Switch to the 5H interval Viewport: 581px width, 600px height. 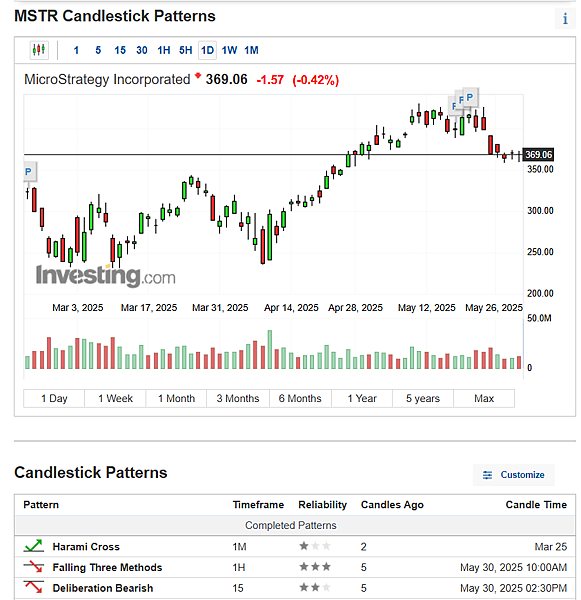coord(186,50)
